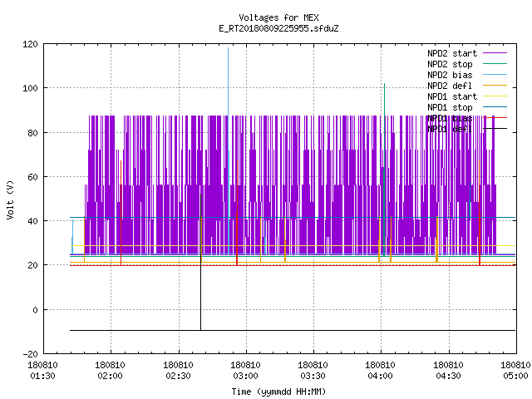Select the NPD2 defl legend label

[x=450, y=86]
